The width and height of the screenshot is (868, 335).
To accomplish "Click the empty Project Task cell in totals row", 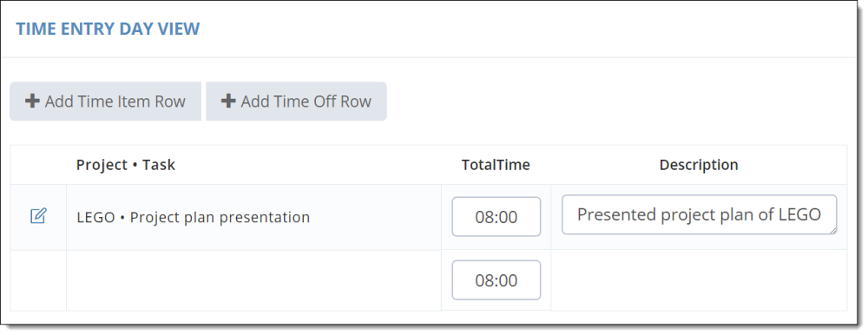I will (x=253, y=280).
